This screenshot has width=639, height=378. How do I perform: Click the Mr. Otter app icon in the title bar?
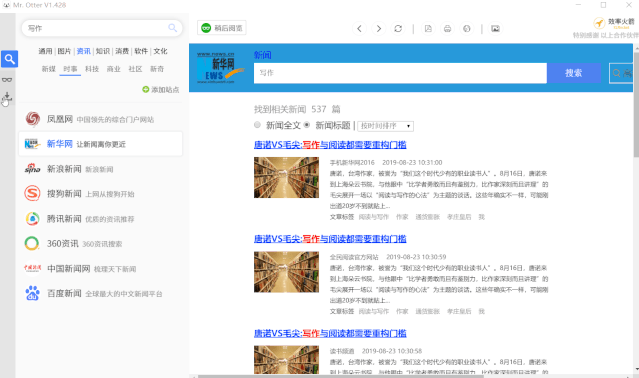[x=6, y=5]
